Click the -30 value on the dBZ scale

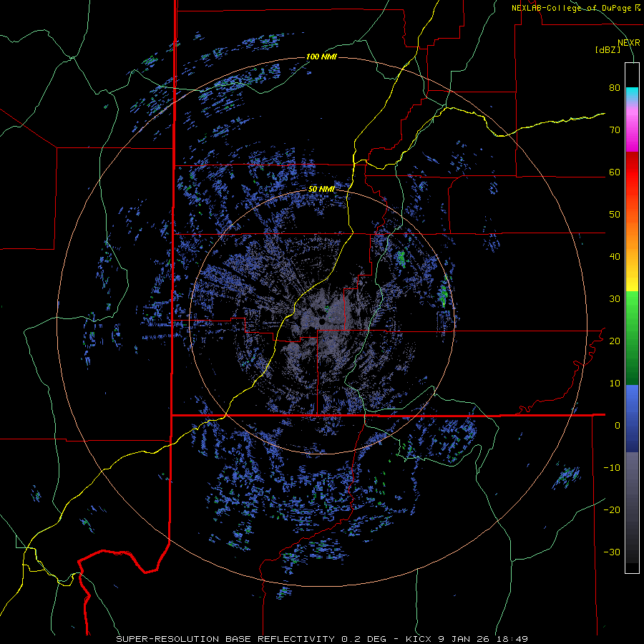click(612, 552)
